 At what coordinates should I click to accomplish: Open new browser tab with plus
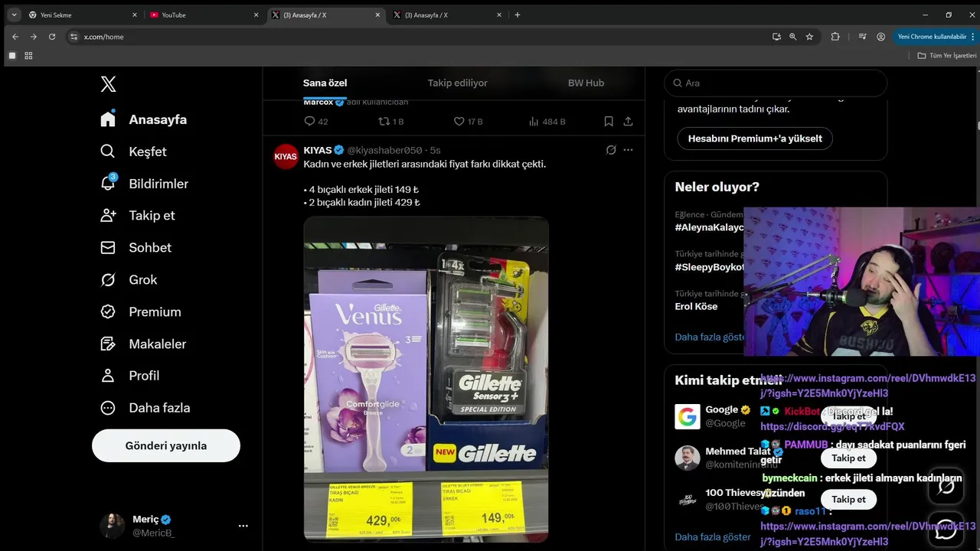pyautogui.click(x=518, y=15)
